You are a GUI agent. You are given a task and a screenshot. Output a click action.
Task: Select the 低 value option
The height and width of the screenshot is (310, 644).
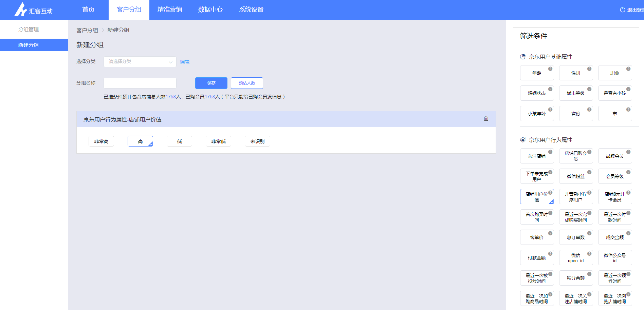tap(179, 141)
